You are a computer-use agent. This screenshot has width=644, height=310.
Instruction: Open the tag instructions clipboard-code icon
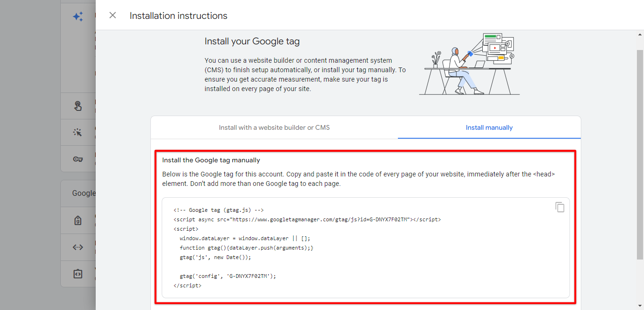click(78, 274)
